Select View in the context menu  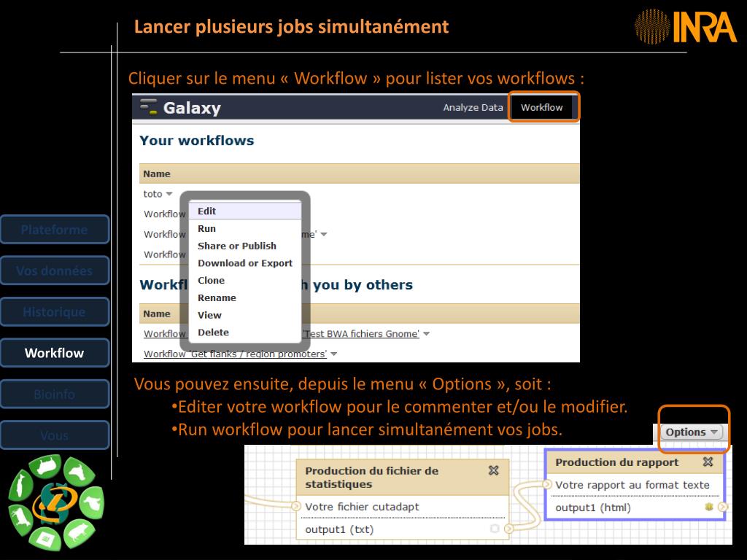pyautogui.click(x=245, y=315)
